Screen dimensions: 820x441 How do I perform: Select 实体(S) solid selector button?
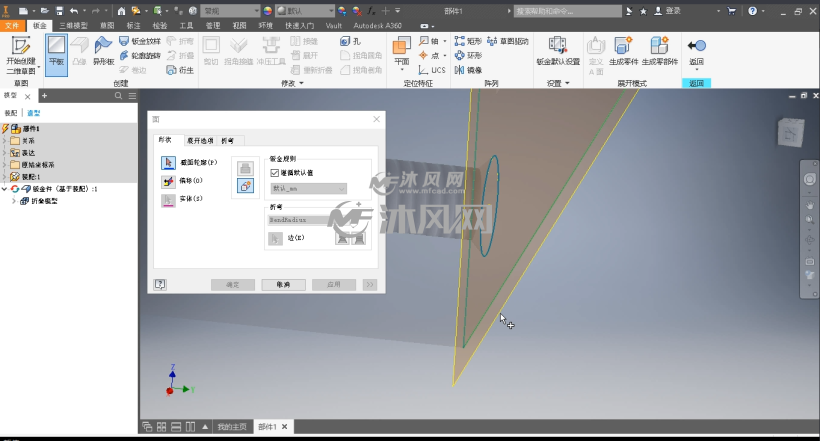point(168,199)
